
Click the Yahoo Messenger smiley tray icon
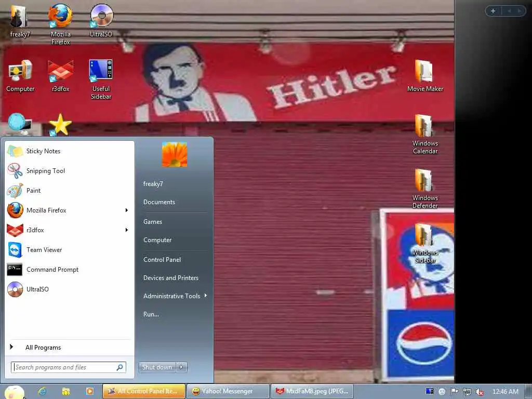[x=442, y=392]
